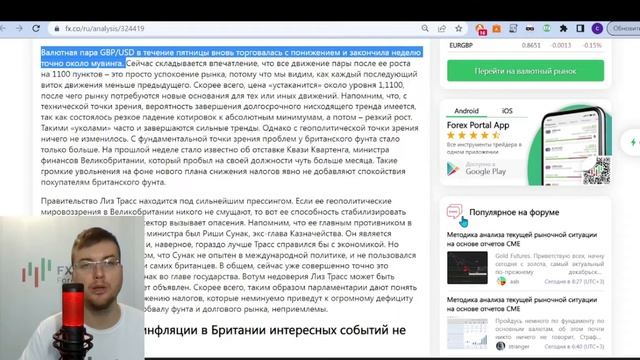640x360 pixels.
Task: Bookmark page with star icon
Action: (458, 28)
